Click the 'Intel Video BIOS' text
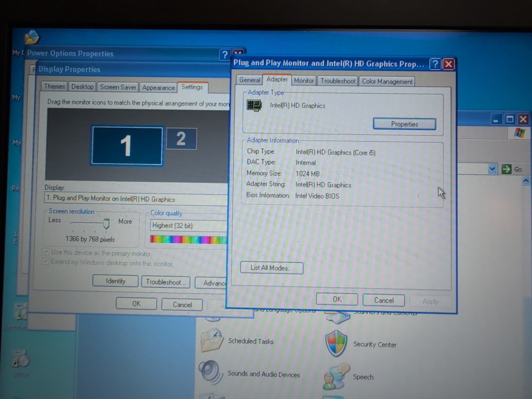532x399 pixels. 317,196
